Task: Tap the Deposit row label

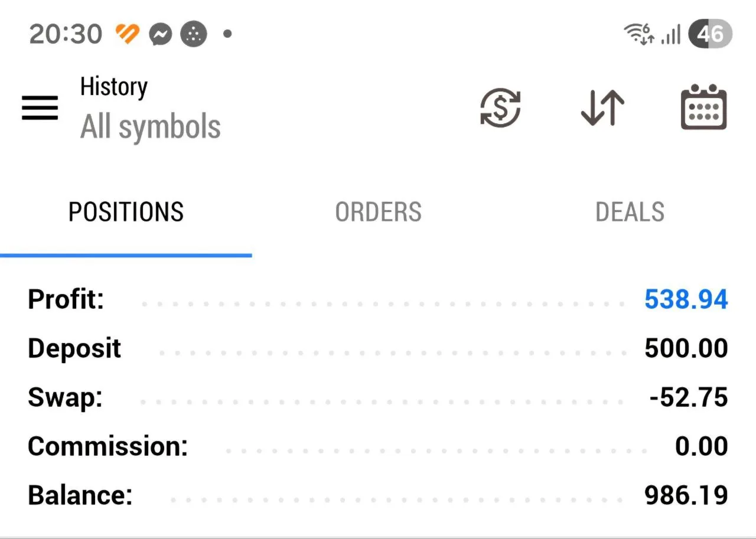Action: (74, 349)
